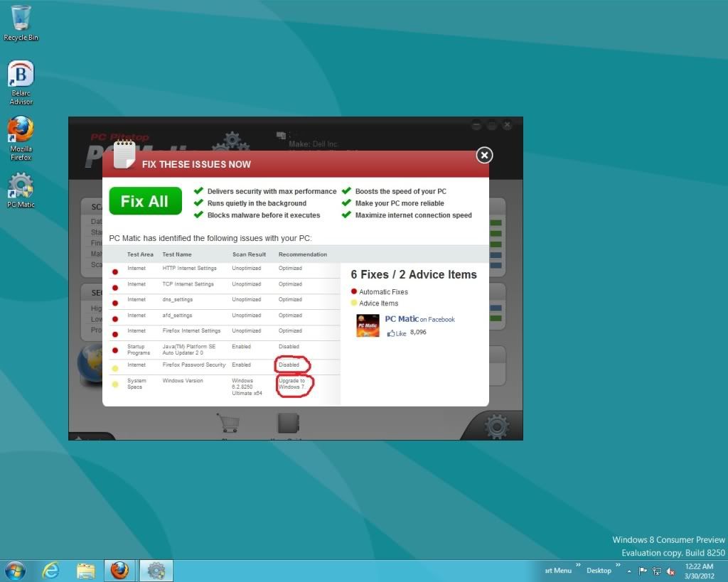Show hidden tray icons arrow
The width and height of the screenshot is (728, 582).
[629, 571]
